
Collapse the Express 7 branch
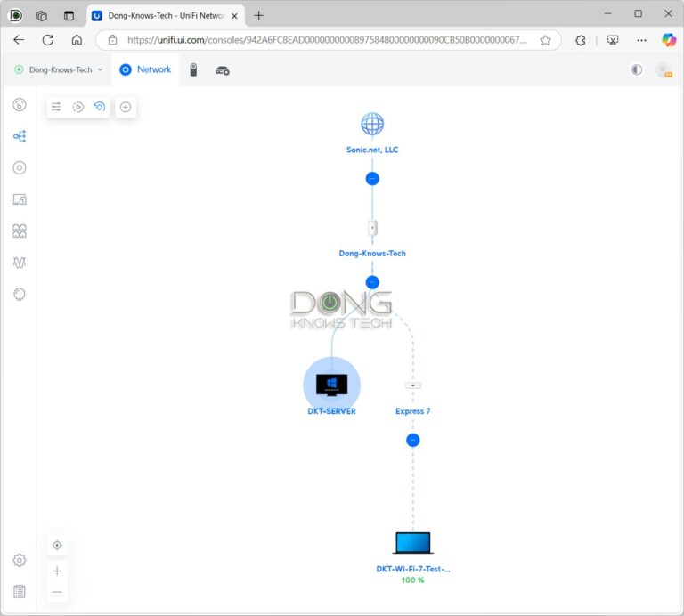pyautogui.click(x=413, y=441)
